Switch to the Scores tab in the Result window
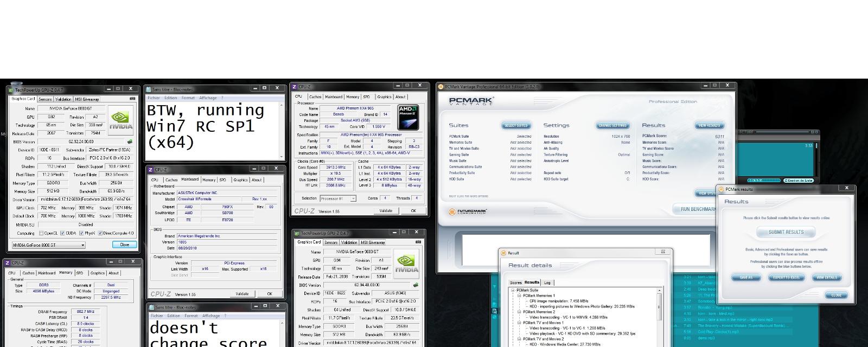Screen dimensions: 868x347 (x=516, y=282)
